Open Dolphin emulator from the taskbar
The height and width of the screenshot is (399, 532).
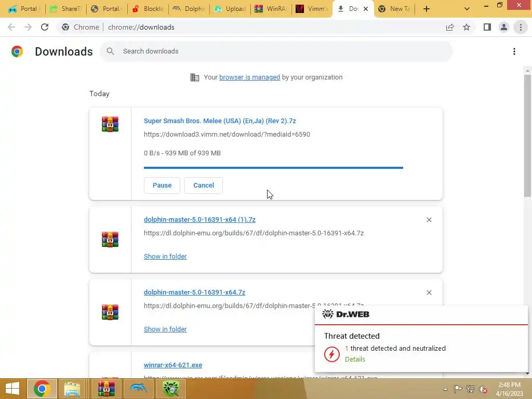(x=138, y=389)
